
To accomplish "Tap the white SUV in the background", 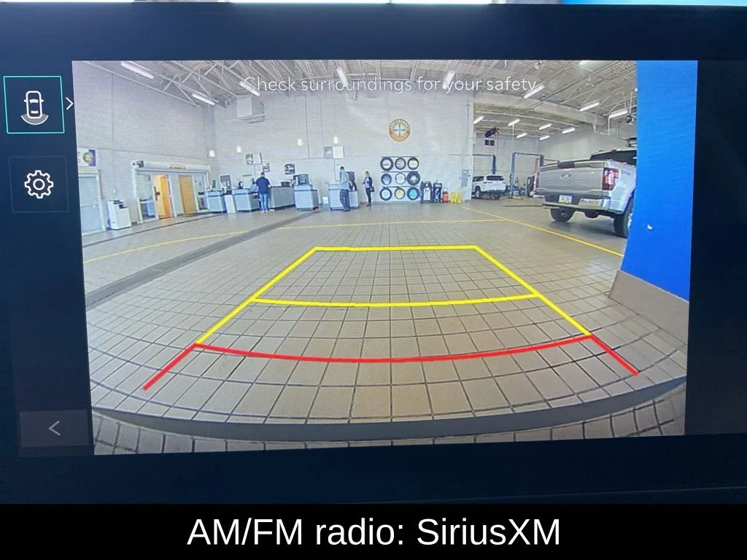I will (489, 186).
